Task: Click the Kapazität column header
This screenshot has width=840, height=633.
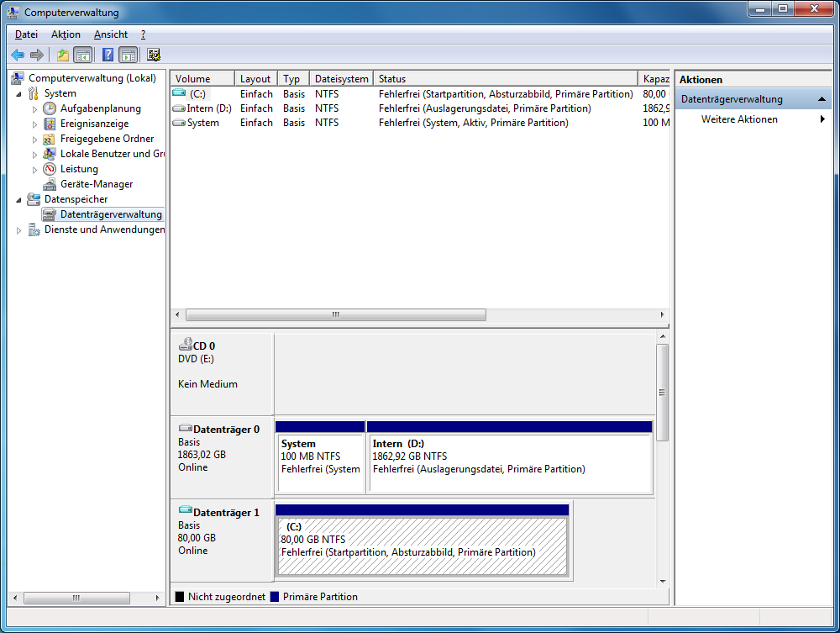Action: [654, 78]
